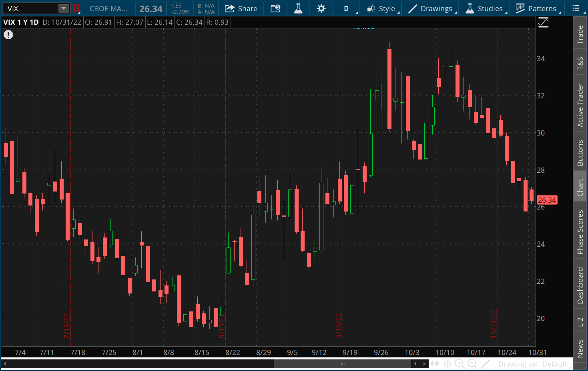The image size is (588, 371).
Task: Click the horizontal chart scrollbar thumb
Action: click(x=342, y=364)
